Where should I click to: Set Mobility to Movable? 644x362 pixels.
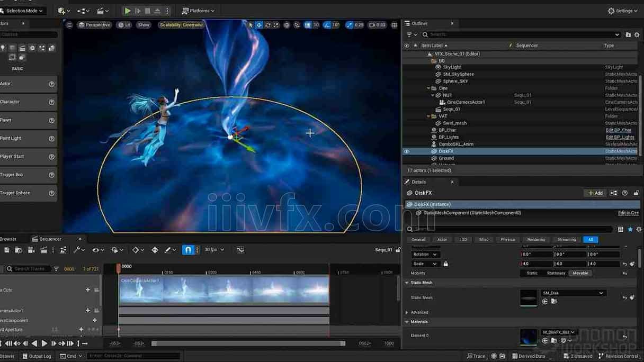pyautogui.click(x=580, y=273)
